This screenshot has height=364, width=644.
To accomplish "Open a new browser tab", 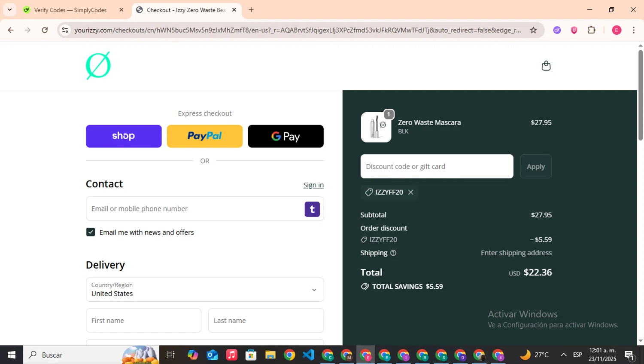I will click(251, 10).
